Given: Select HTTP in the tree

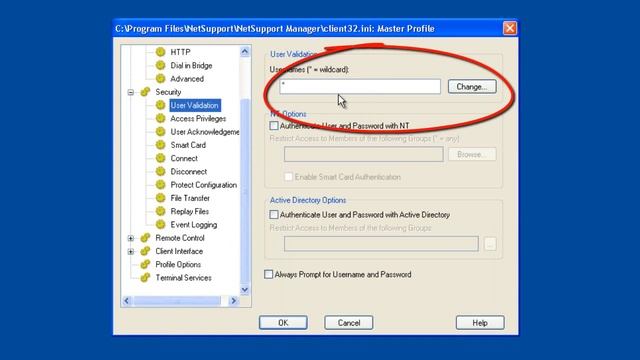Looking at the screenshot, I should [180, 52].
